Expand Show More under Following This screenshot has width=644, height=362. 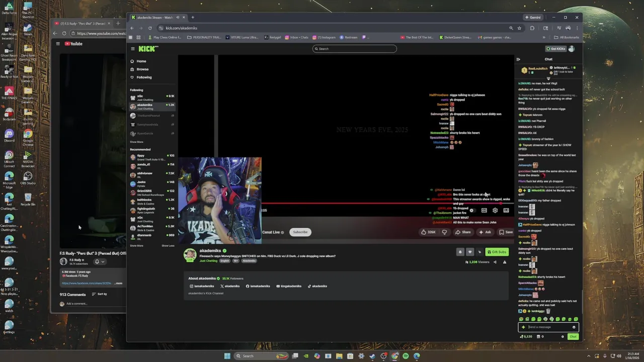tap(136, 142)
